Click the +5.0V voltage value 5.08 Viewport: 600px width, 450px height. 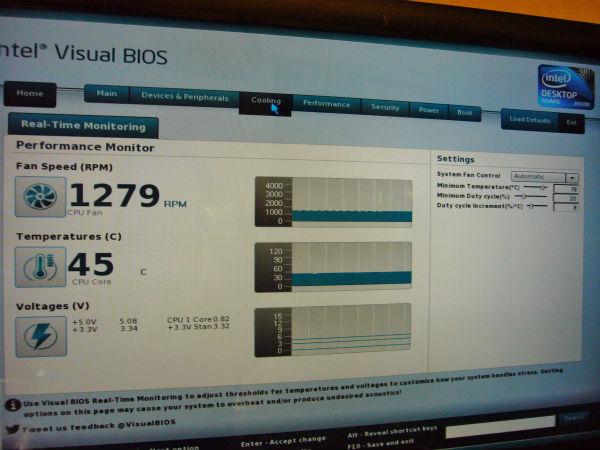[x=128, y=321]
